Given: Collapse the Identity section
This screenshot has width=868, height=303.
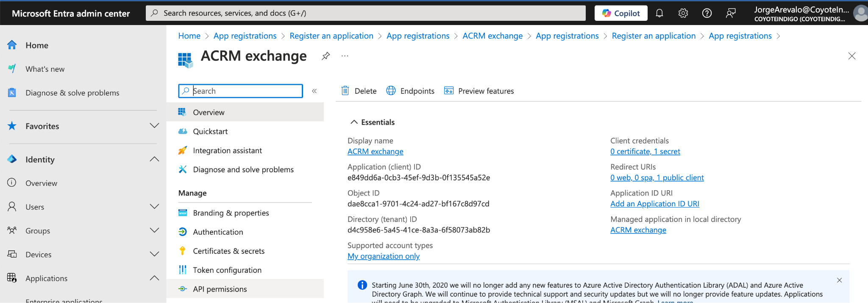Looking at the screenshot, I should point(154,159).
